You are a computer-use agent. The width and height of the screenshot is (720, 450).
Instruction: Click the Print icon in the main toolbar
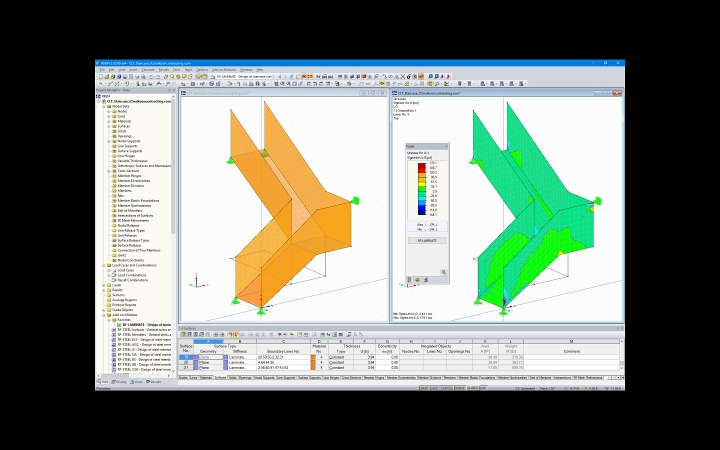138,76
